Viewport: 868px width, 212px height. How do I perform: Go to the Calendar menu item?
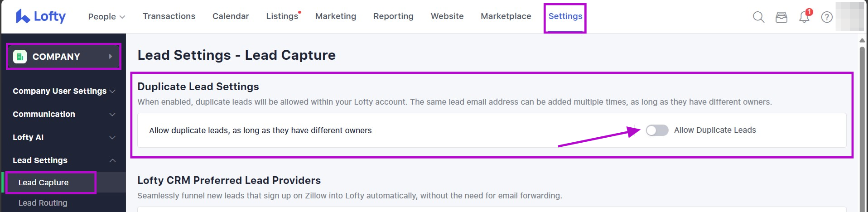231,16
